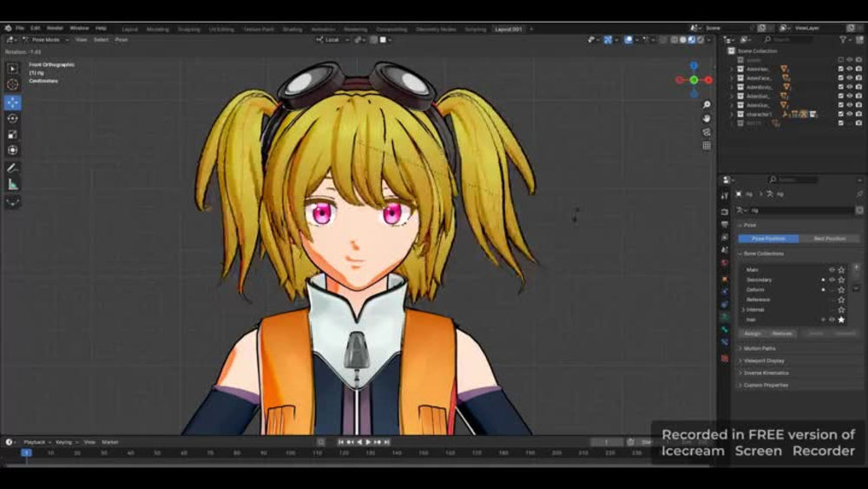Toggle solo star for Deform bone collection

click(x=841, y=289)
